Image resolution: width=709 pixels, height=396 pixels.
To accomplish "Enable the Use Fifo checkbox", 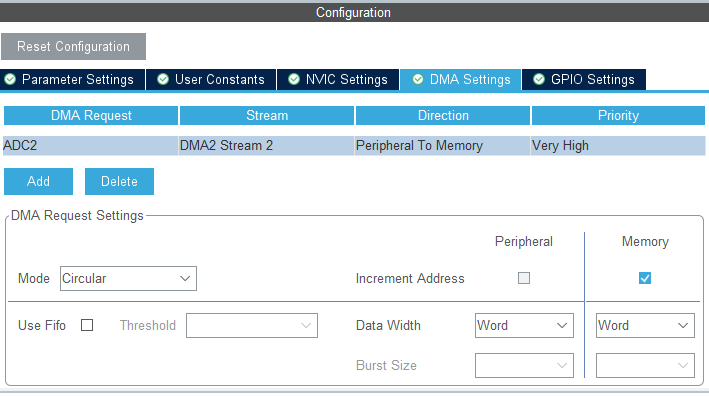I will coord(87,325).
